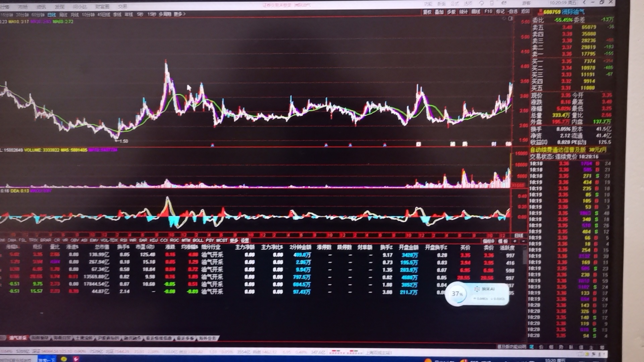Click 设置 indicator settings button
This screenshot has height=362, width=644.
pyautogui.click(x=245, y=240)
